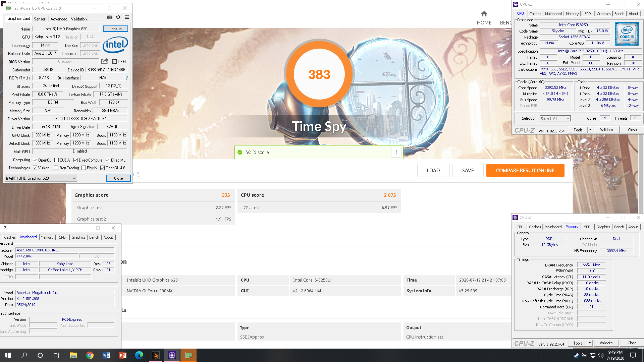Open Bench tab in top CPU-Z
The height and width of the screenshot is (362, 644).
[x=619, y=14]
